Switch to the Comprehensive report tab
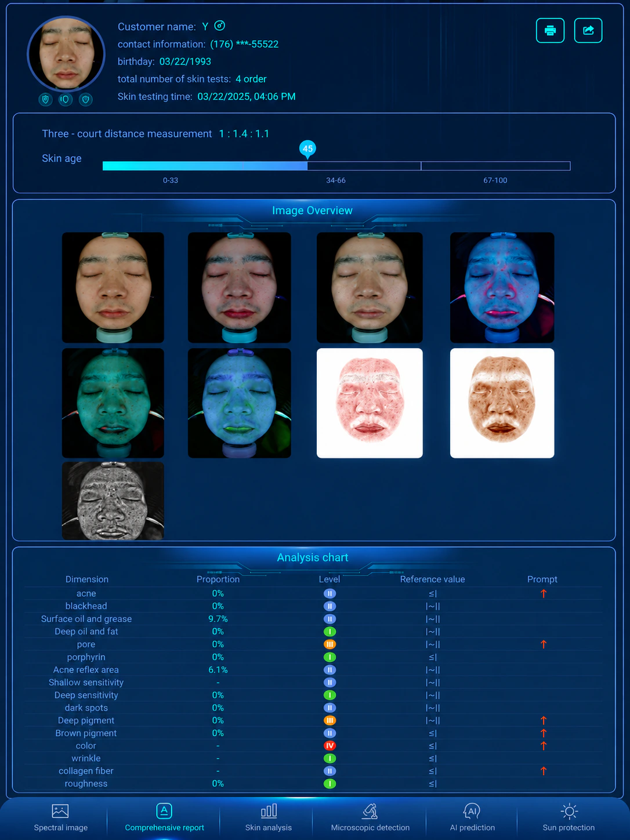The image size is (630, 840). click(164, 818)
